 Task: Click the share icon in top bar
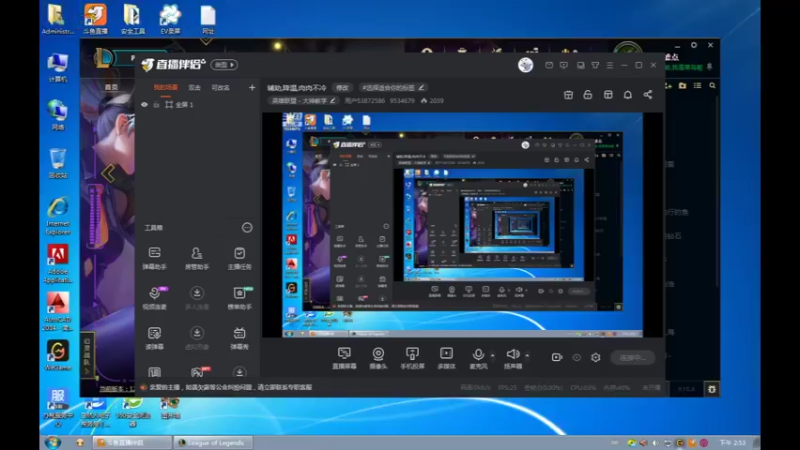[647, 94]
